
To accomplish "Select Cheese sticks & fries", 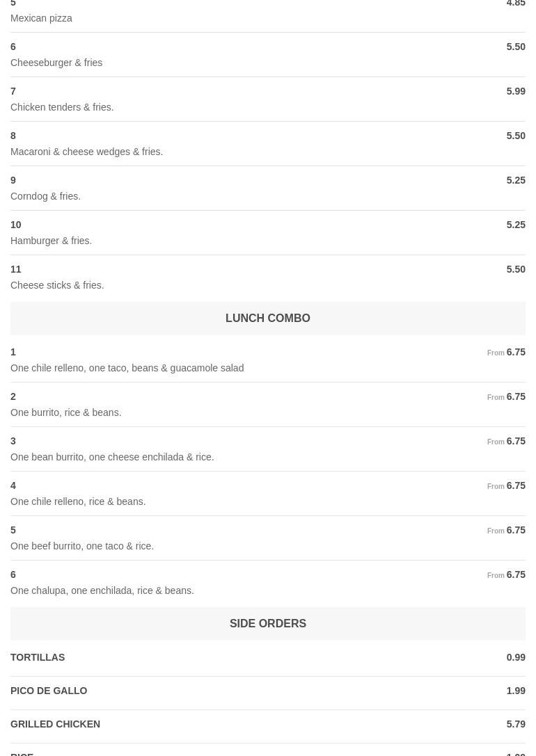I will (57, 285).
